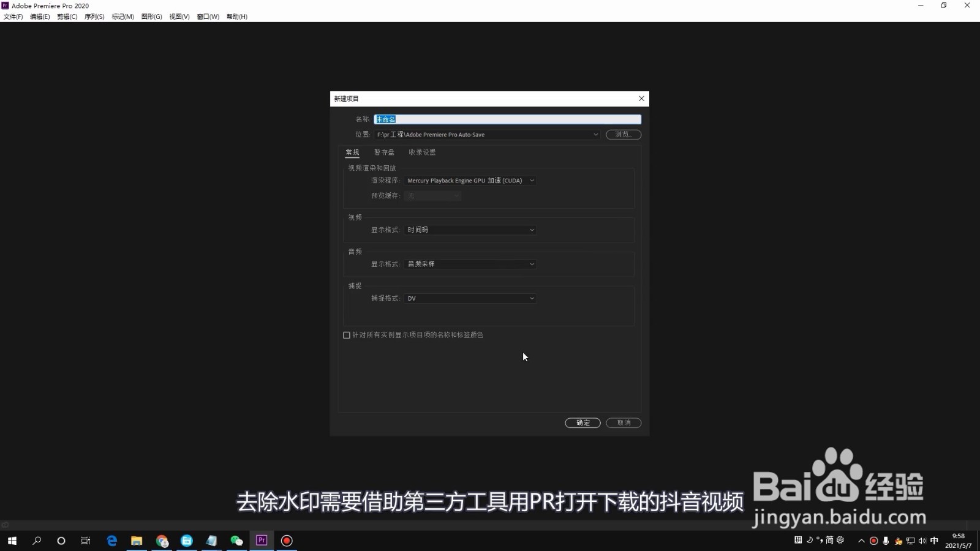Click the Windows Start button
The height and width of the screenshot is (551, 980).
tap(12, 541)
